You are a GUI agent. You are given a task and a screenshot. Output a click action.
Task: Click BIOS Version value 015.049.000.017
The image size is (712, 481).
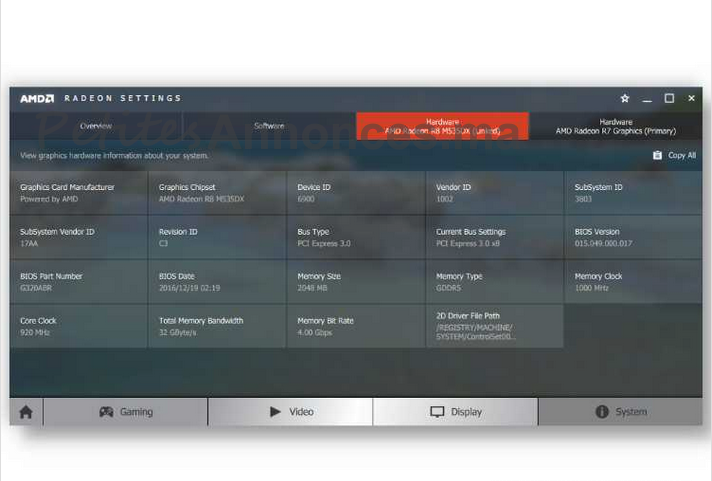click(x=603, y=243)
